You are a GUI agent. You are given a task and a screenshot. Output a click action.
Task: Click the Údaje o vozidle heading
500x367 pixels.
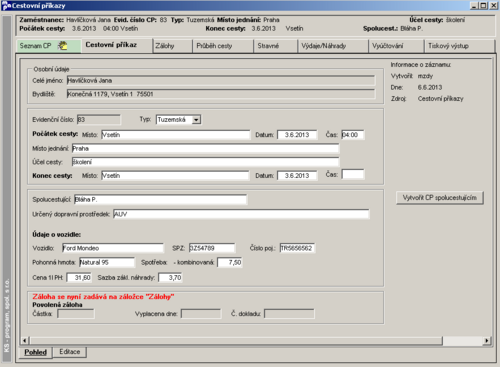(x=57, y=235)
